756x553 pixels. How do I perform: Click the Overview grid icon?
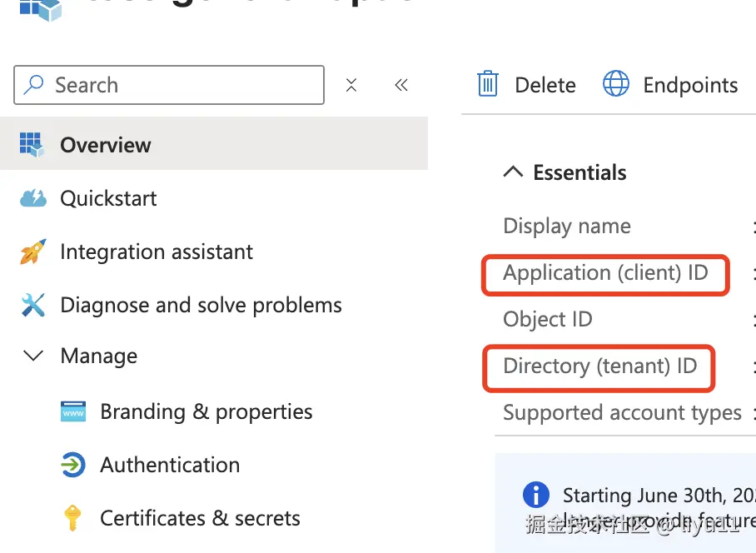pyautogui.click(x=32, y=145)
